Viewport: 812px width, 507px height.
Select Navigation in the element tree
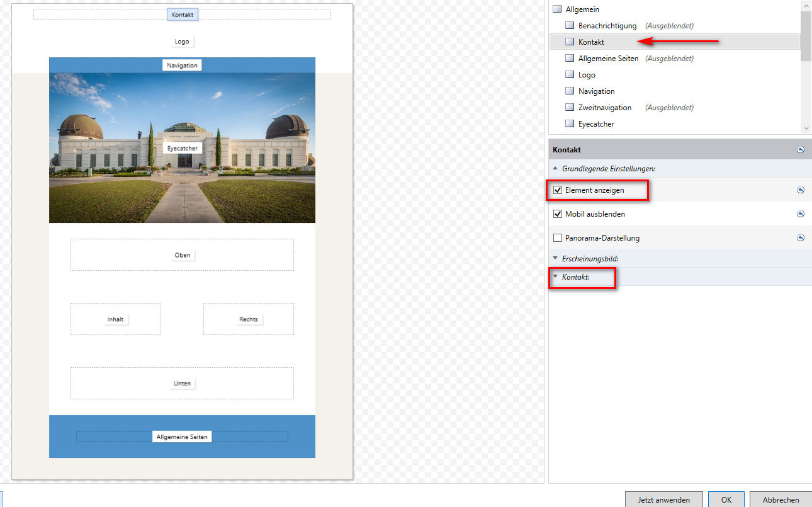coord(597,91)
